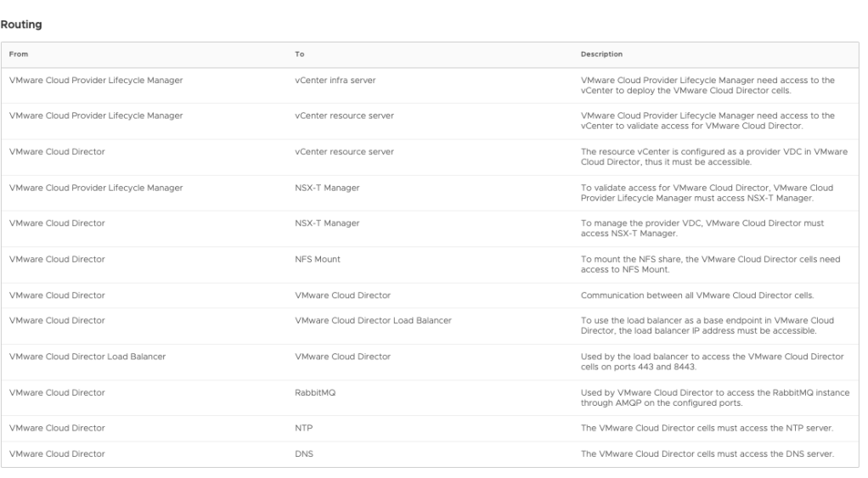Click the "Description" column header
Image resolution: width=868 pixels, height=478 pixels.
point(601,55)
